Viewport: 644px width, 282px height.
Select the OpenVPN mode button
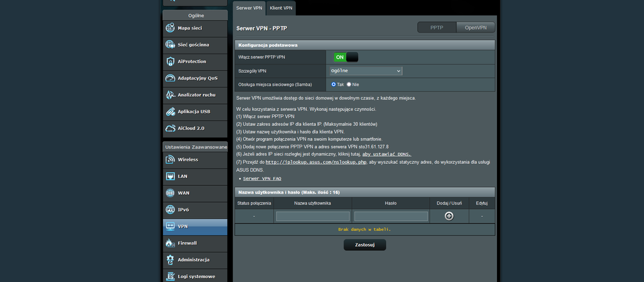[476, 28]
